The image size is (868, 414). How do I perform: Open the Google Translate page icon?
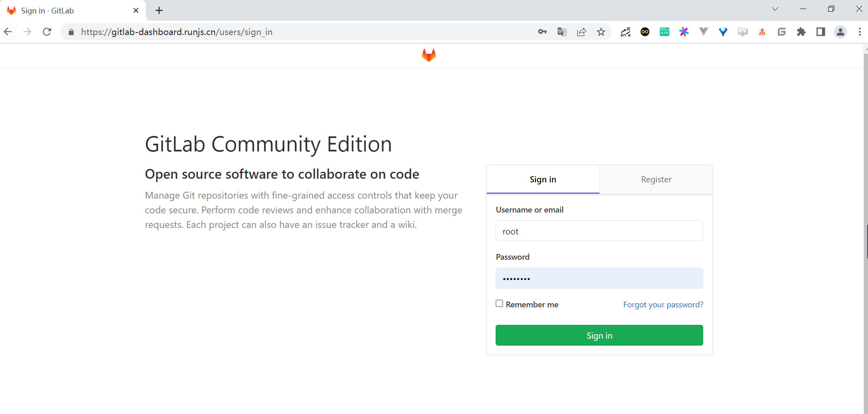(562, 32)
